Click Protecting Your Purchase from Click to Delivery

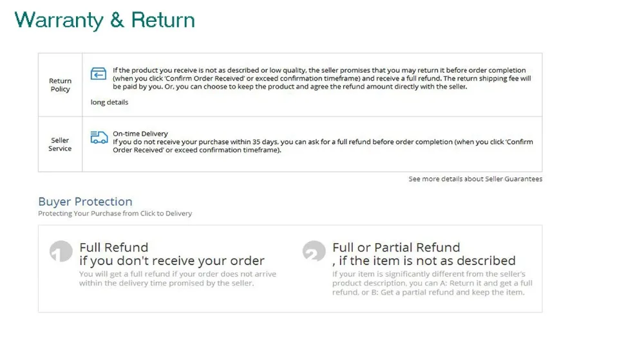[115, 213]
